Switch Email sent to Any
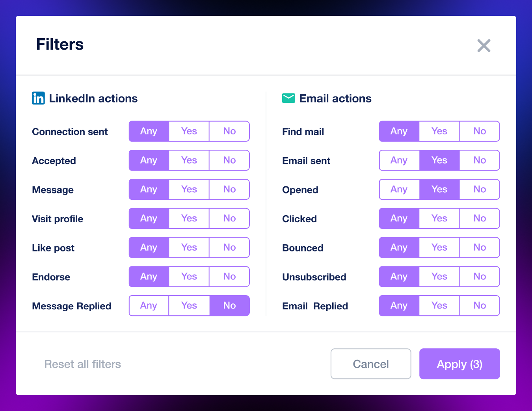Viewport: 532px width, 411px height. [x=399, y=160]
